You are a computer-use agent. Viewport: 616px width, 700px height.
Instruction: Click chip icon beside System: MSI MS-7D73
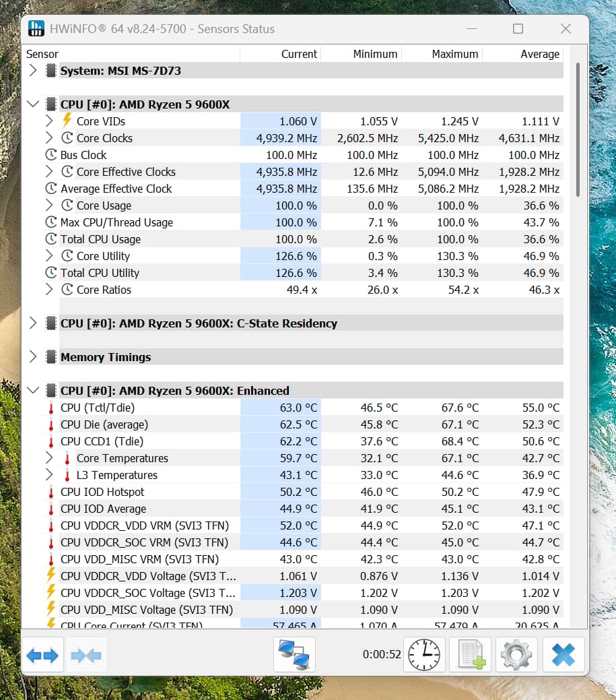click(x=51, y=71)
